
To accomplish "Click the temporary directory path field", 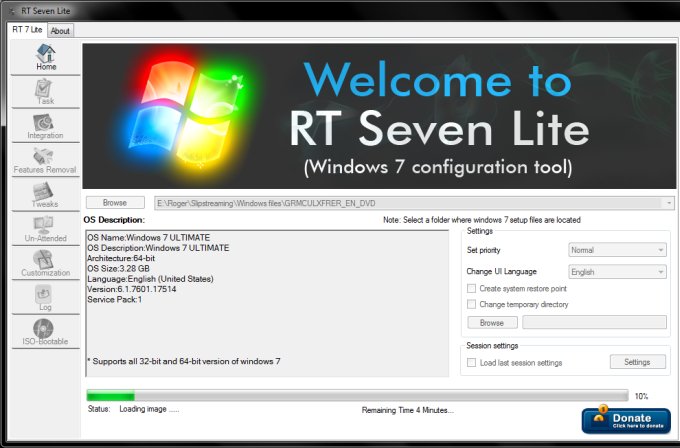I will point(594,322).
